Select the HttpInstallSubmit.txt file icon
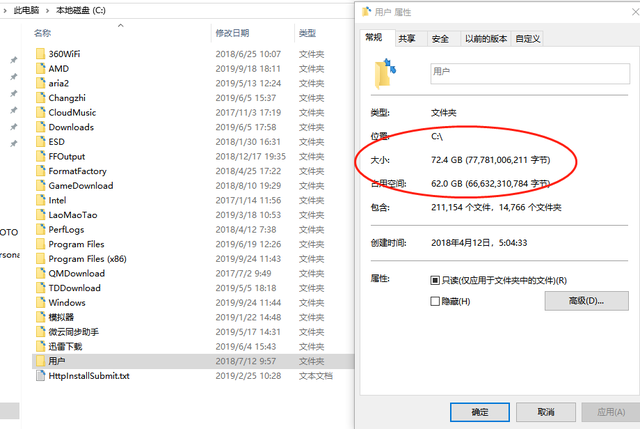The image size is (640, 429). click(40, 376)
